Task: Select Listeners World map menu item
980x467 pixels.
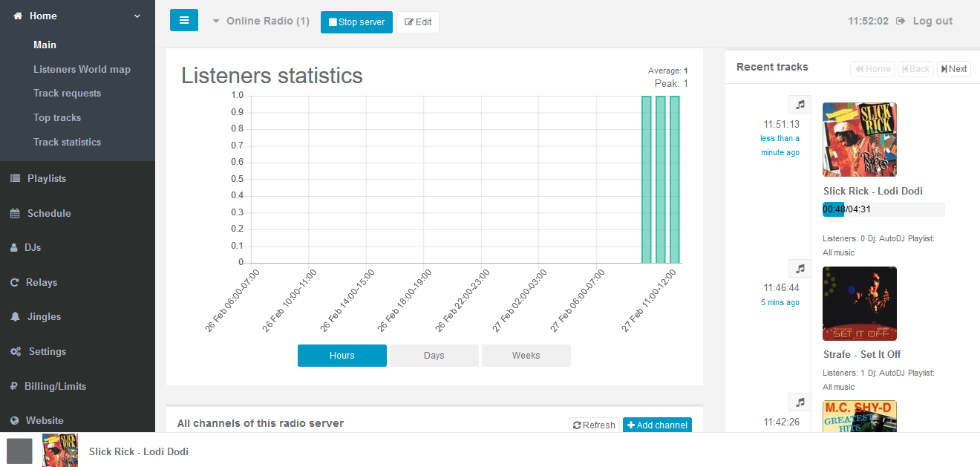Action: click(x=82, y=69)
